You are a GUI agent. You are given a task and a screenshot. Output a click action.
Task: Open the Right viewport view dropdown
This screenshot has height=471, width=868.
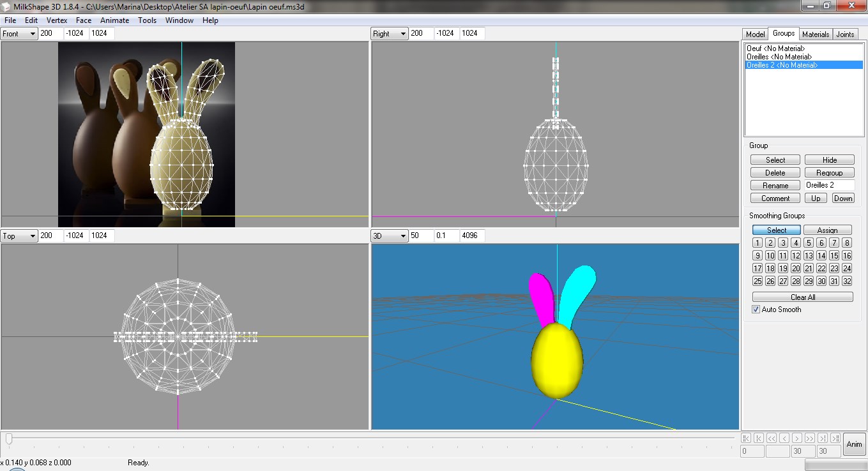click(x=390, y=33)
